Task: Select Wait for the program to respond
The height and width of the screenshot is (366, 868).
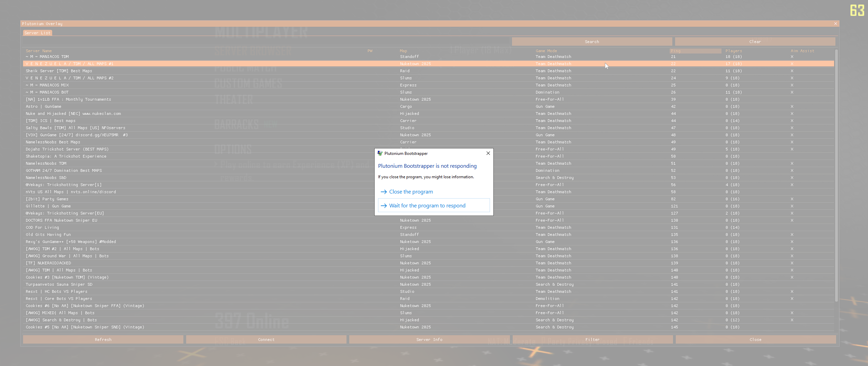Action: point(427,206)
